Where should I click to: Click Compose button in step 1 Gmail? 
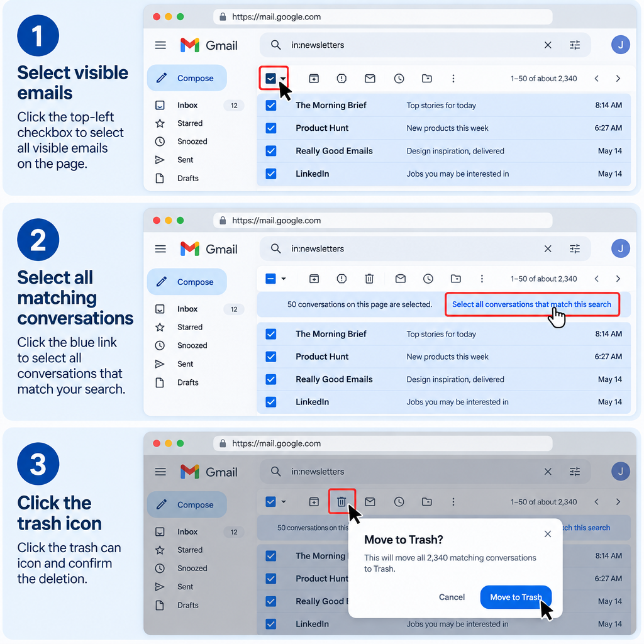(x=187, y=77)
